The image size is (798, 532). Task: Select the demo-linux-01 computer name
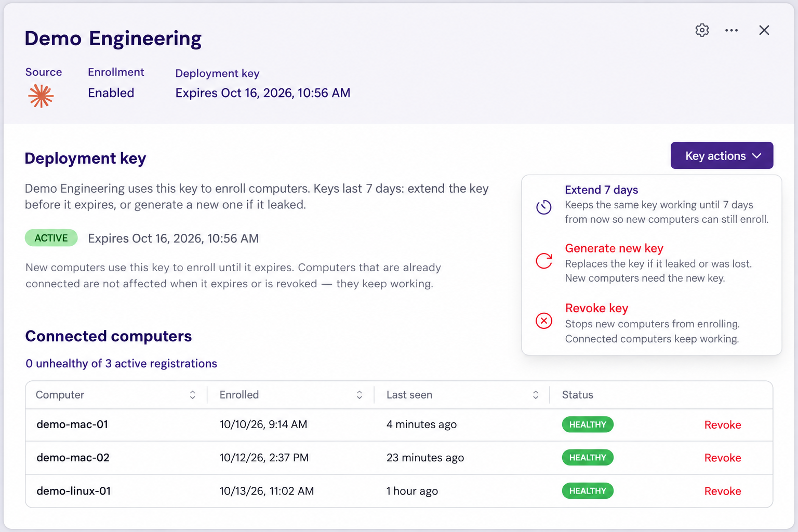pos(74,491)
